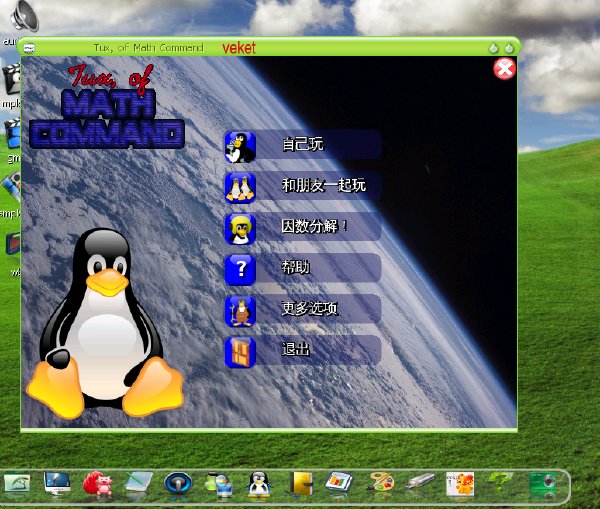Click the door icon beside 退出
Viewport: 600px width, 509px height.
tap(240, 352)
